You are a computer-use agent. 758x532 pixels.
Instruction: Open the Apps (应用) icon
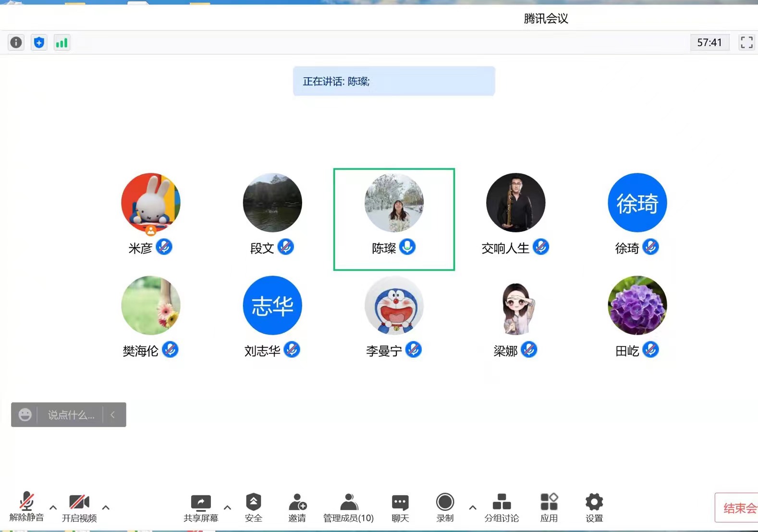pyautogui.click(x=549, y=508)
